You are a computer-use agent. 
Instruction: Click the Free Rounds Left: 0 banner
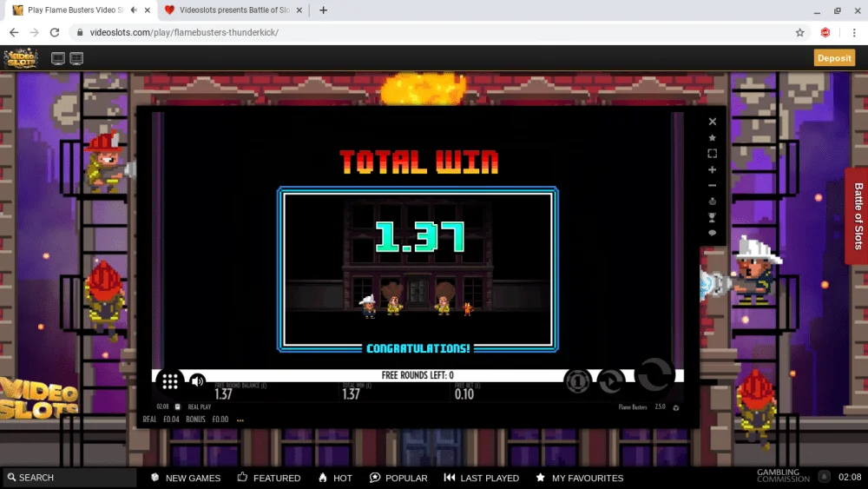(x=418, y=375)
